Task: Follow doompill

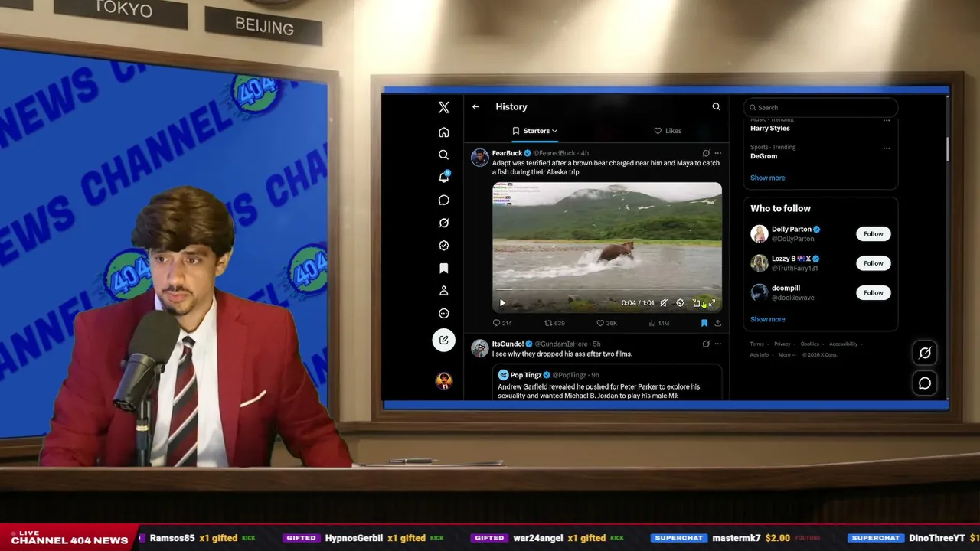Action: [874, 292]
